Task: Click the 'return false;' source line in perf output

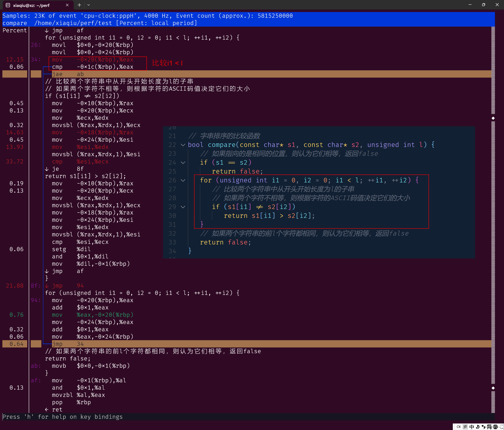Action: click(x=68, y=358)
